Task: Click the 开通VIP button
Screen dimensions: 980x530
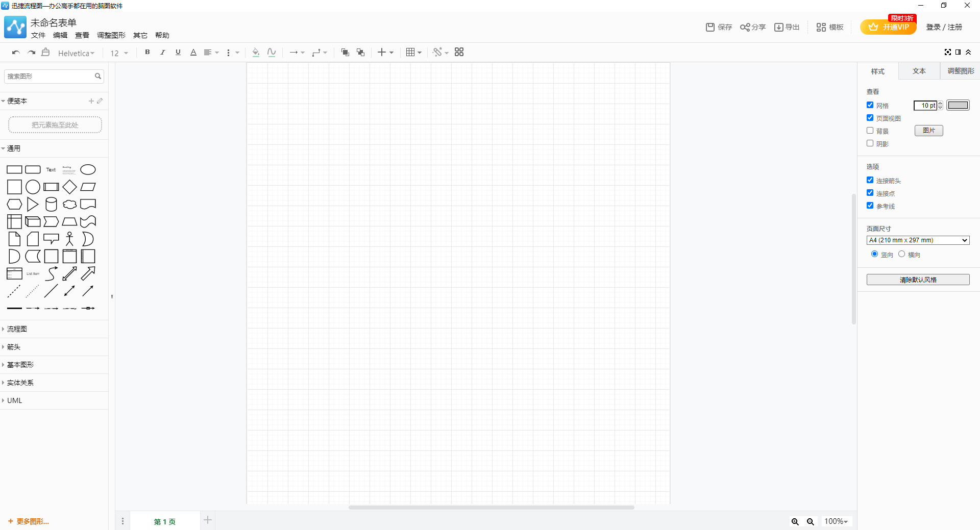Action: coord(888,27)
